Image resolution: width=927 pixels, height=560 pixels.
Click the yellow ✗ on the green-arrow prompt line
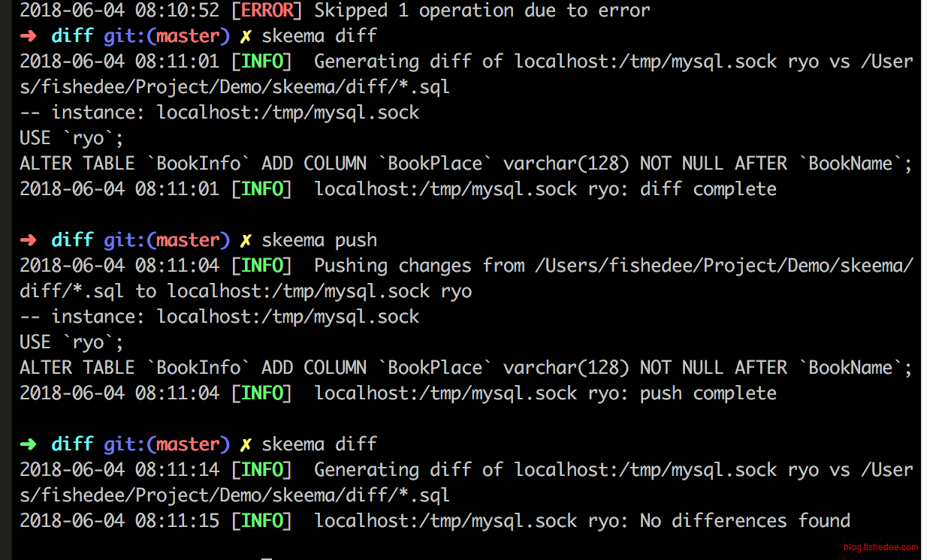[x=246, y=444]
